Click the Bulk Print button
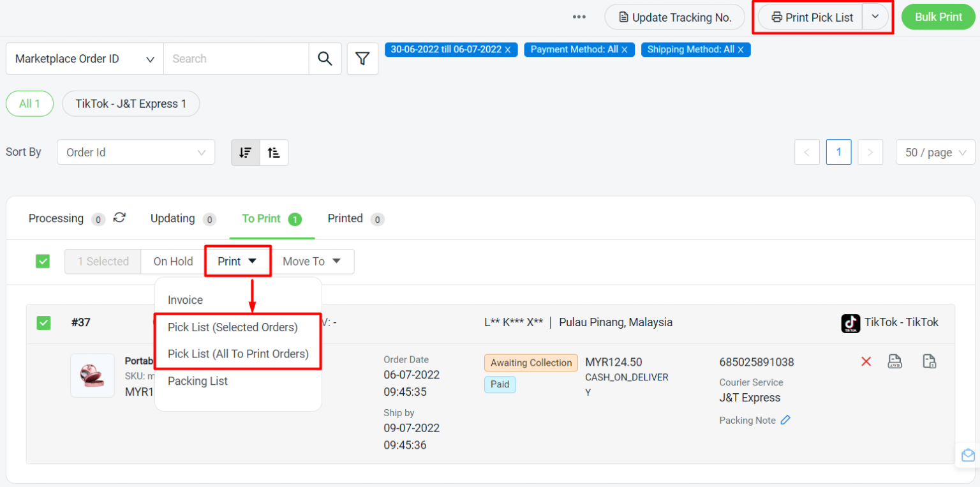980x487 pixels. click(938, 17)
